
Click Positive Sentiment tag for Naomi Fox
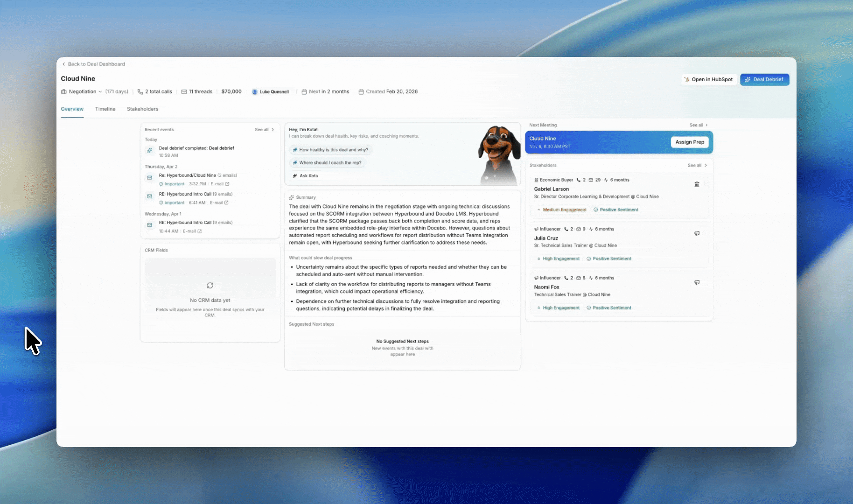tap(608, 308)
